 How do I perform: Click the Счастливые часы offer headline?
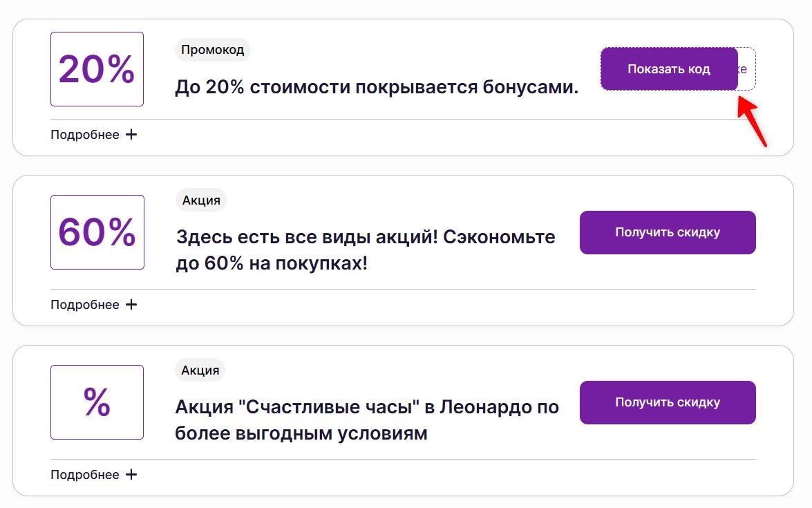pos(366,420)
